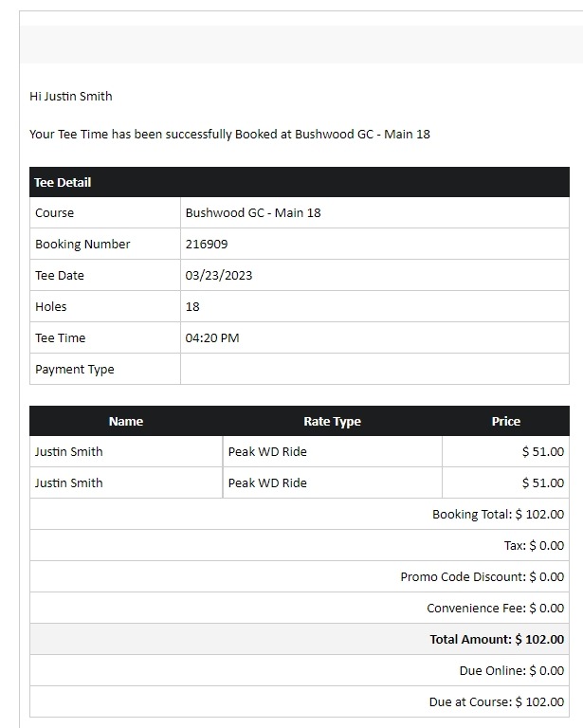Click the Rate Type column header
The width and height of the screenshot is (583, 728).
coord(333,421)
